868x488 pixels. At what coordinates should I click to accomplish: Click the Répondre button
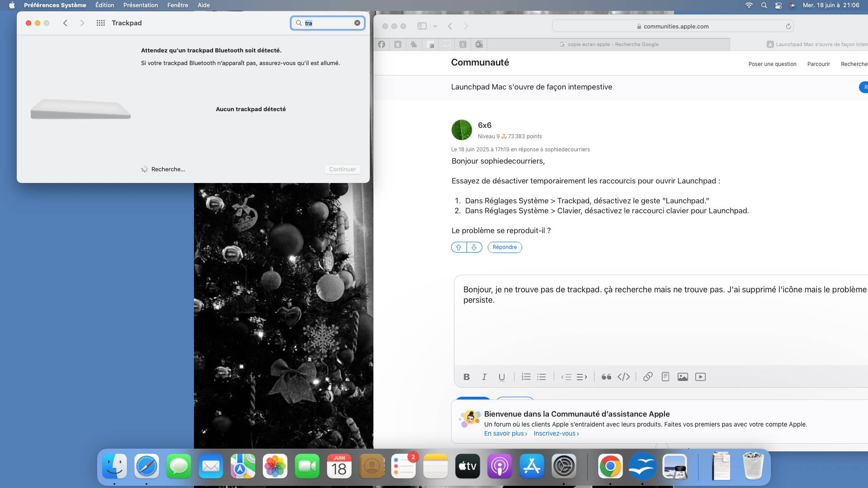pyautogui.click(x=505, y=247)
